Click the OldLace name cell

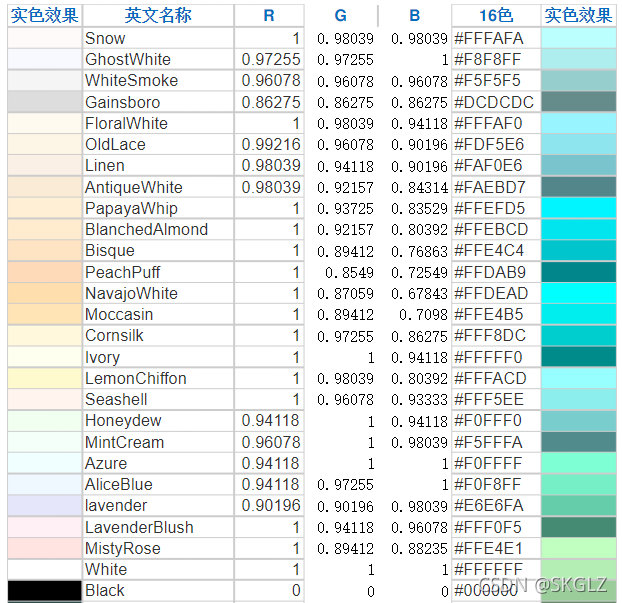158,144
